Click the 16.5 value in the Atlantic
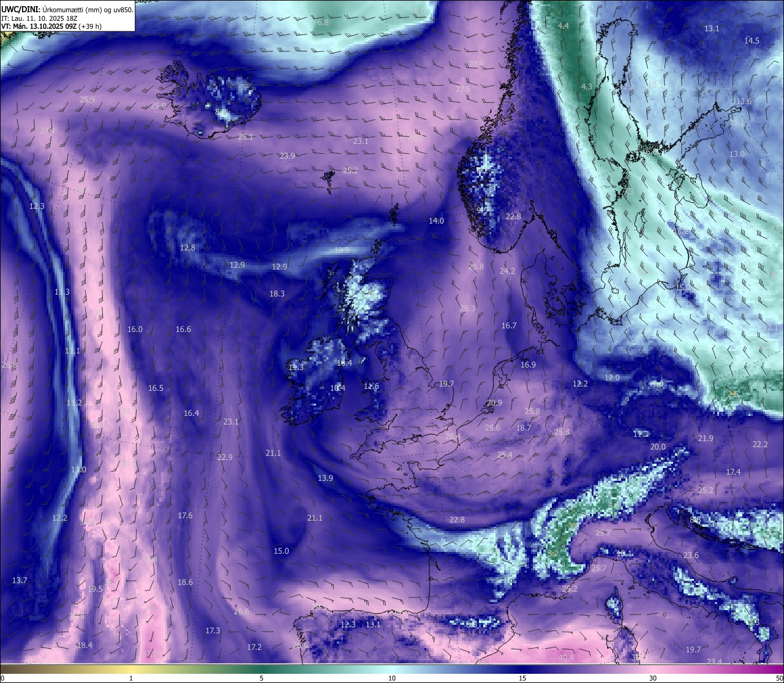The height and width of the screenshot is (683, 784). [156, 388]
